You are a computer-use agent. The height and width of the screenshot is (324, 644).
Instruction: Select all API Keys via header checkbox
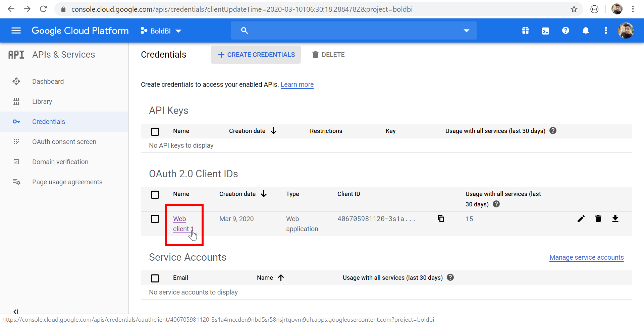coord(155,131)
